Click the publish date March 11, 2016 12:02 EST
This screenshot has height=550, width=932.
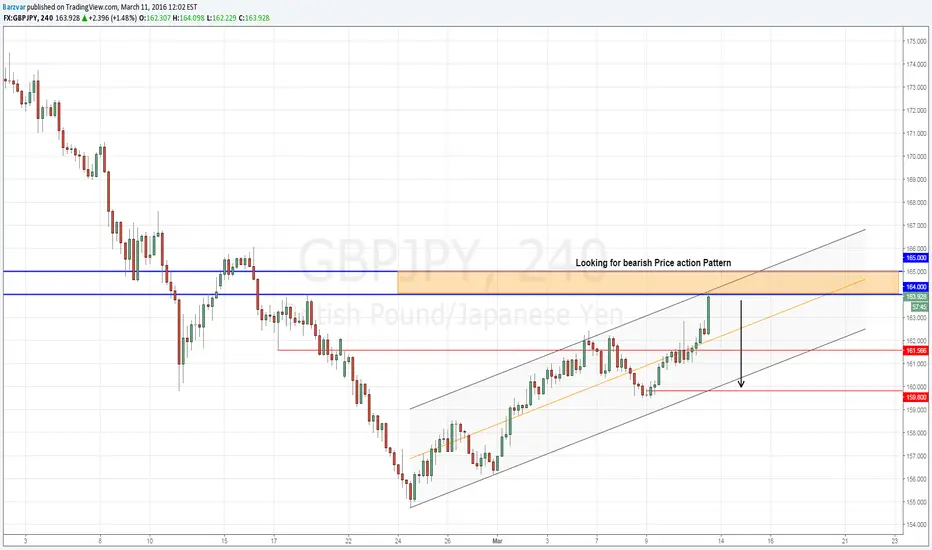click(159, 7)
